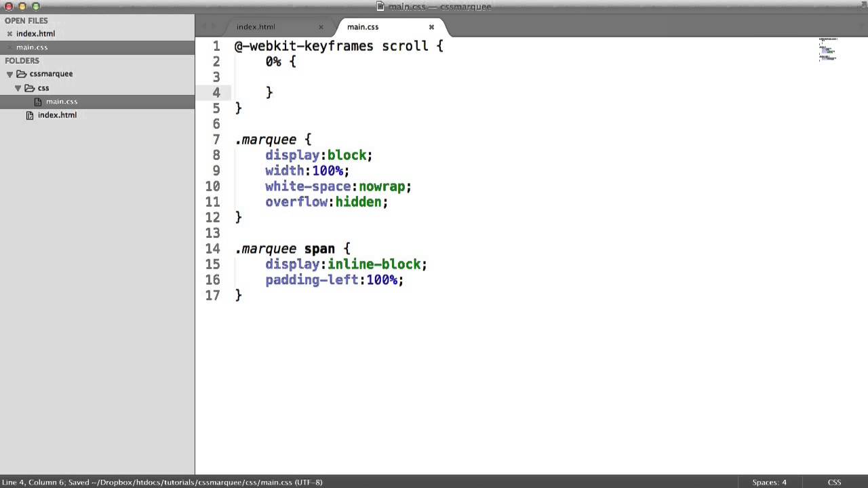Select the cssmarquee folder name
Viewport: 868px width, 488px height.
[x=51, y=74]
